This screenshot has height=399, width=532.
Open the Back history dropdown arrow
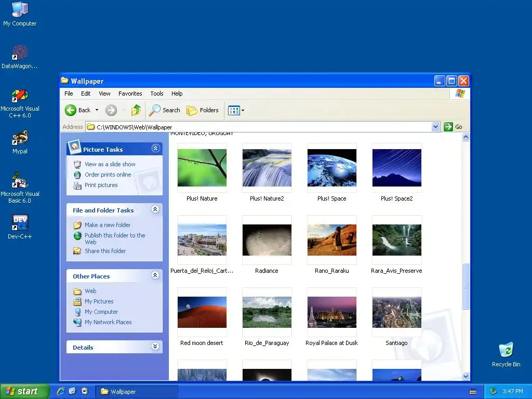click(x=97, y=110)
